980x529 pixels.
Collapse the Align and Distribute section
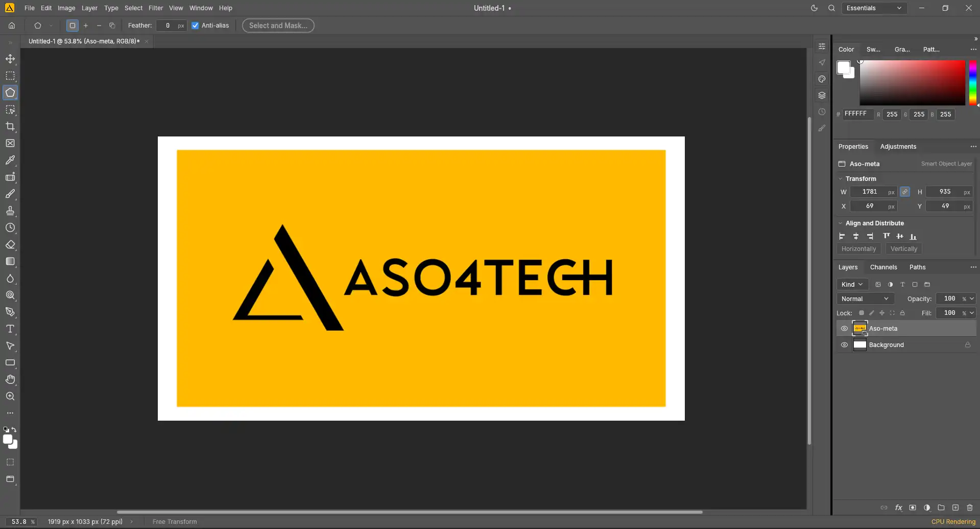point(841,223)
